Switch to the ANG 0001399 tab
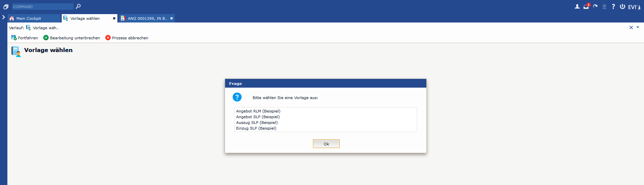This screenshot has height=185, width=644. tap(148, 18)
